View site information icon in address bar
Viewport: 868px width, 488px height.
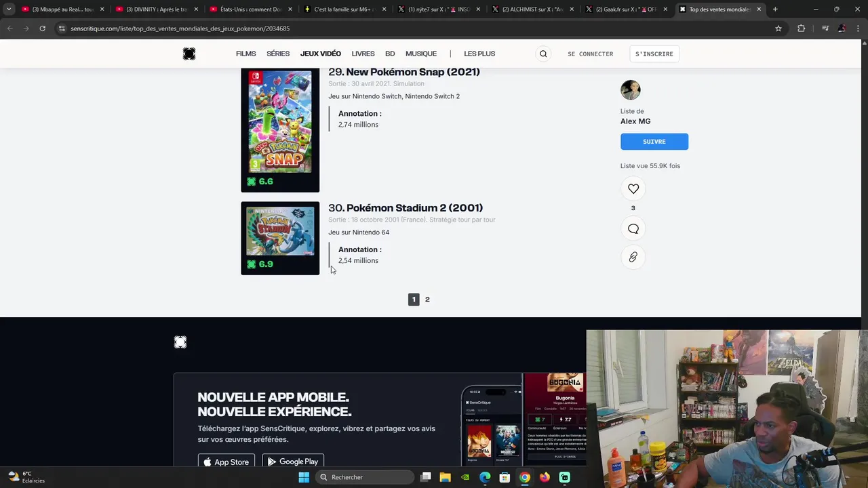[62, 28]
